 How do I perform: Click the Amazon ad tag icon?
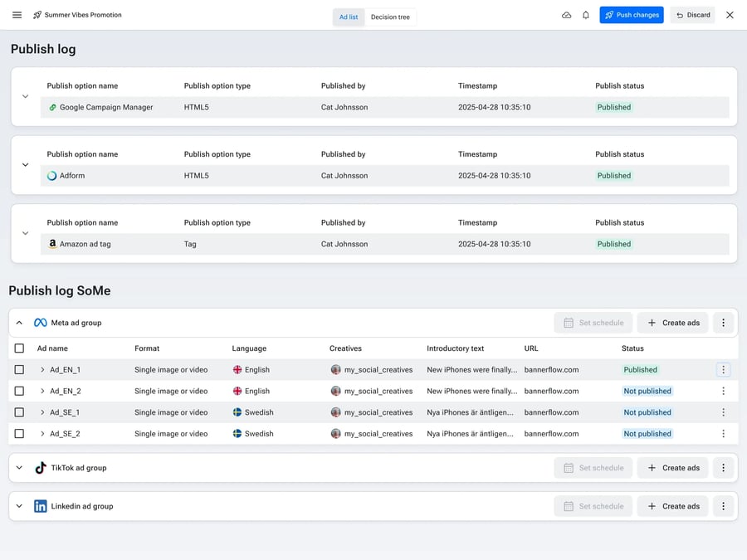(x=52, y=244)
